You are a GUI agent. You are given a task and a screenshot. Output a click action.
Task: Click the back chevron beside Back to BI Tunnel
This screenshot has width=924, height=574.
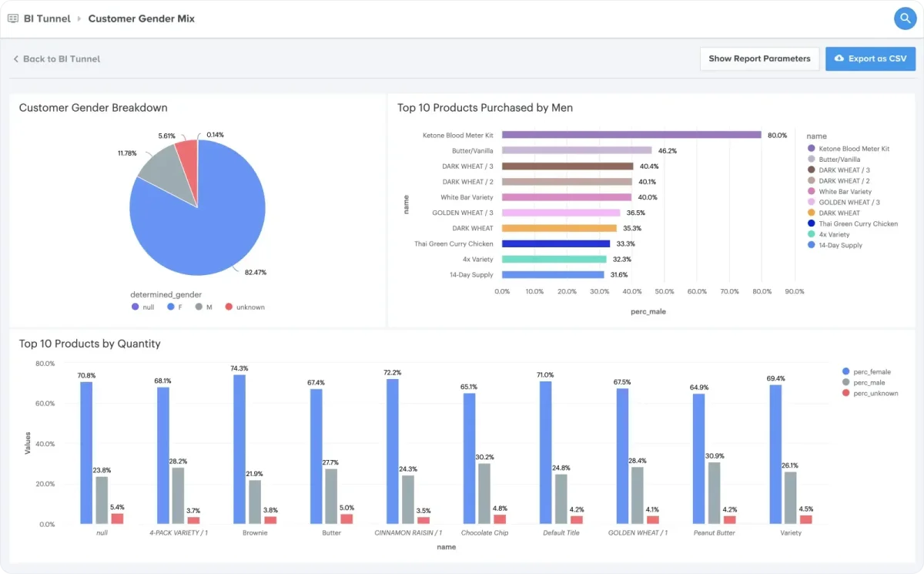pos(15,59)
